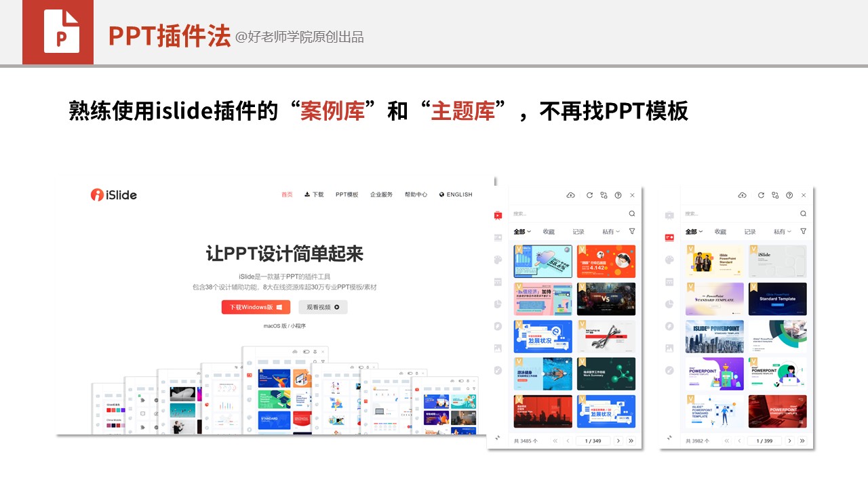Open the 小程序 link below the download button
Viewport: 868px width, 488px height.
(298, 326)
